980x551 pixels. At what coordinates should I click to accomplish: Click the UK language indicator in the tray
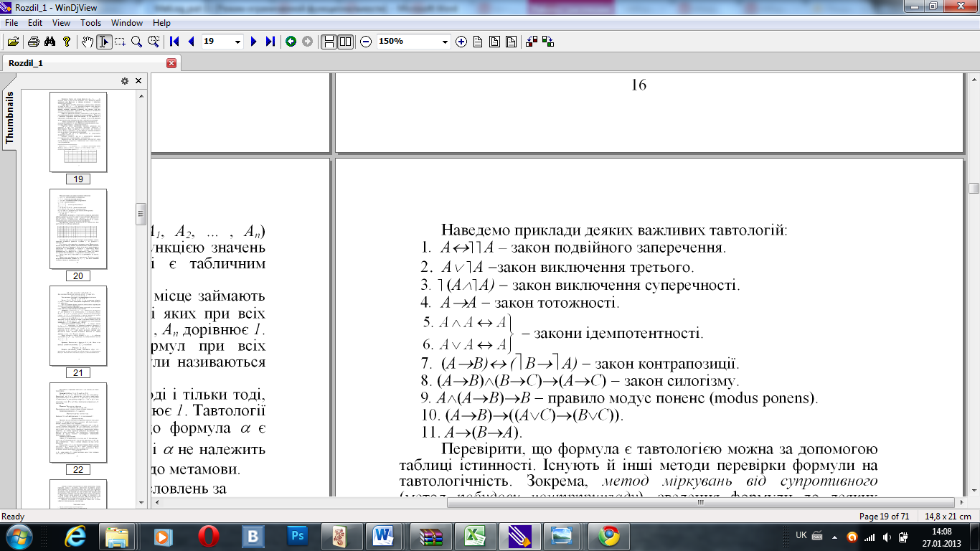coord(801,535)
